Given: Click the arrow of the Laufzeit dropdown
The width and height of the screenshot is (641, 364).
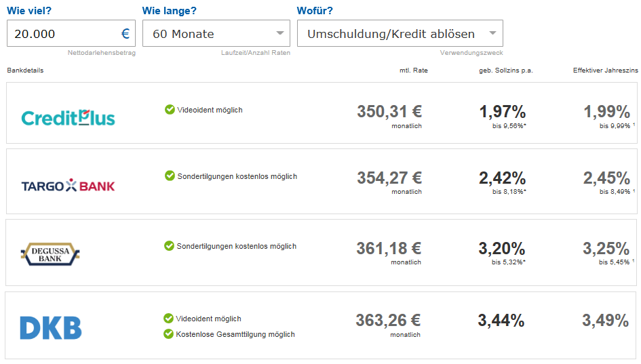Looking at the screenshot, I should (x=280, y=33).
